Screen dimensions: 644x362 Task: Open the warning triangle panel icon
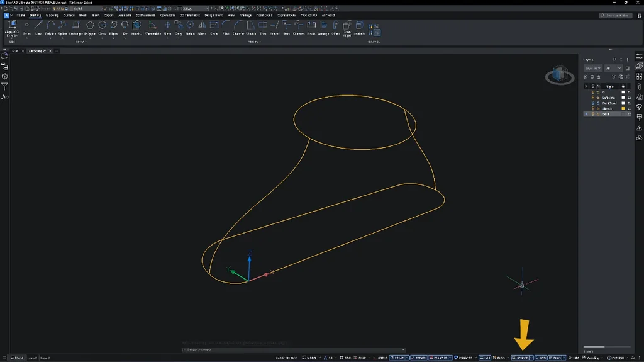pos(639,128)
